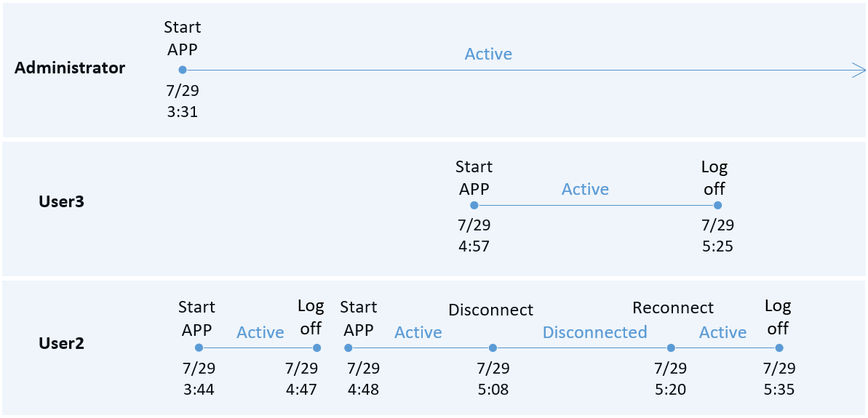868x418 pixels.
Task: Select the User3 row label
Action: [x=61, y=202]
